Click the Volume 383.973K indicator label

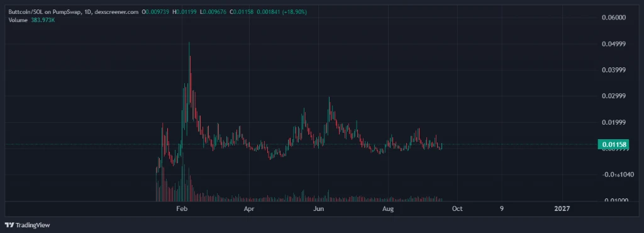(x=31, y=20)
